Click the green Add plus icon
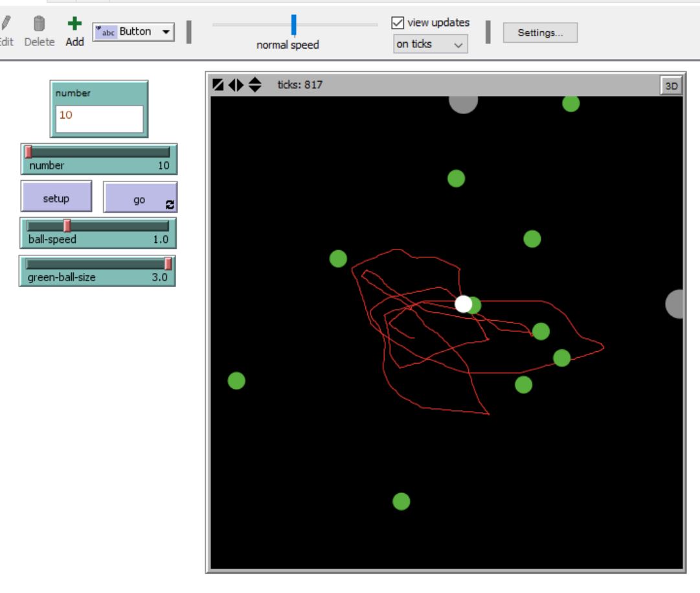 pos(74,23)
